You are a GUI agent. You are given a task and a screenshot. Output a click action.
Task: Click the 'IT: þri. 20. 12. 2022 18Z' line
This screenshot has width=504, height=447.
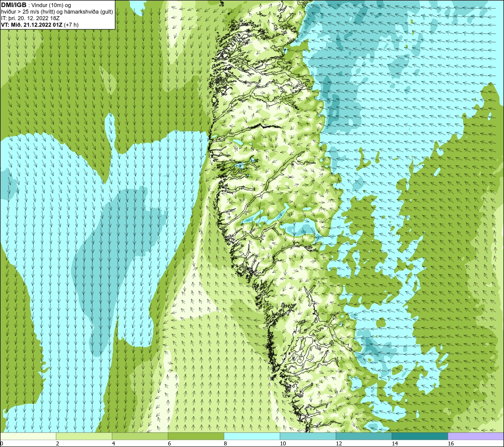click(x=29, y=18)
